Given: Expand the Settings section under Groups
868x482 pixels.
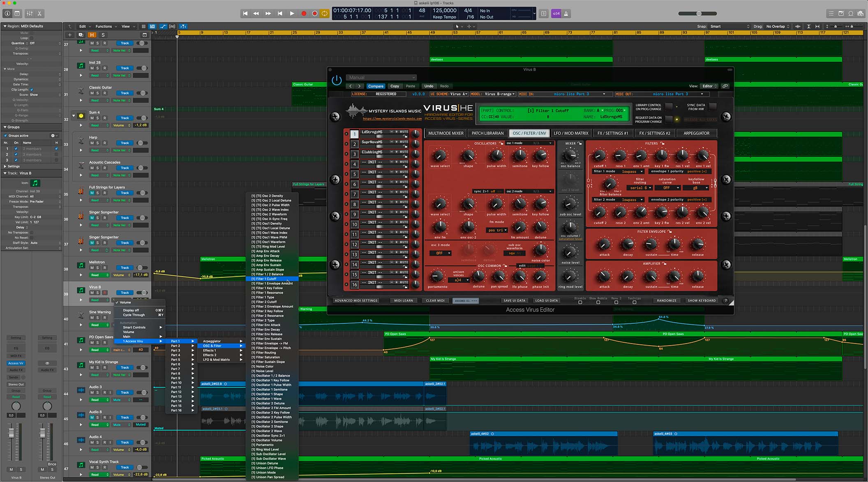Looking at the screenshot, I should pyautogui.click(x=5, y=166).
